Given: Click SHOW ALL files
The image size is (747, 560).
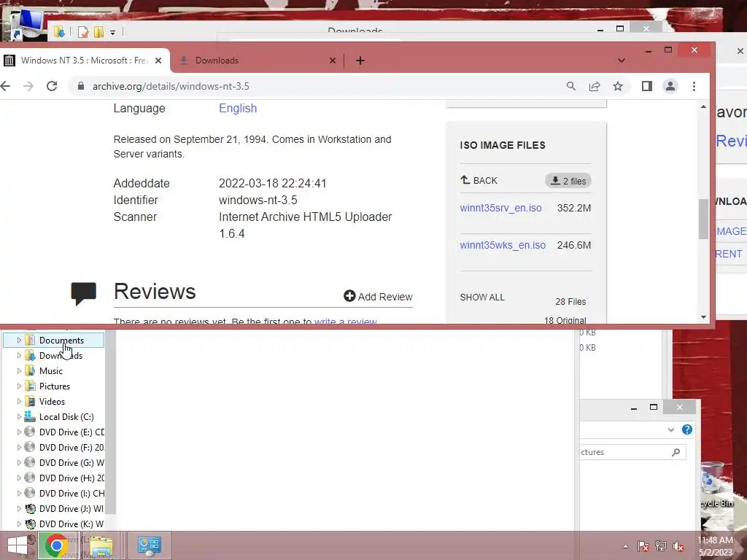Looking at the screenshot, I should (x=482, y=297).
